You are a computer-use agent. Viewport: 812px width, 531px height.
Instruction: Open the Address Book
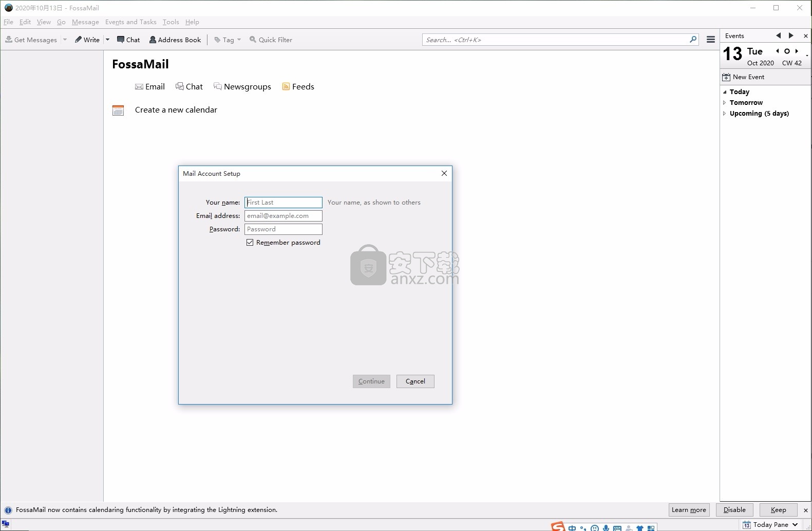(x=175, y=40)
